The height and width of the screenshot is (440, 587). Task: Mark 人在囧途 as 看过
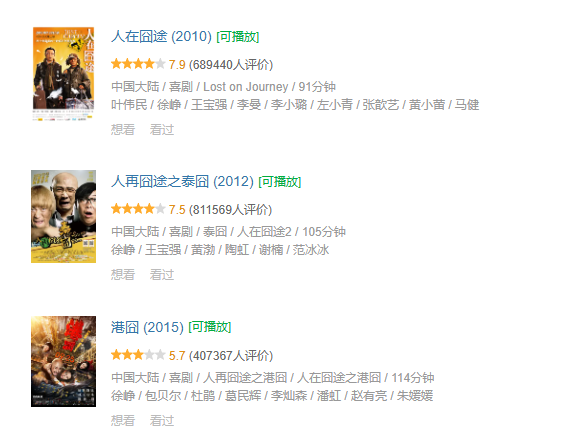click(162, 130)
